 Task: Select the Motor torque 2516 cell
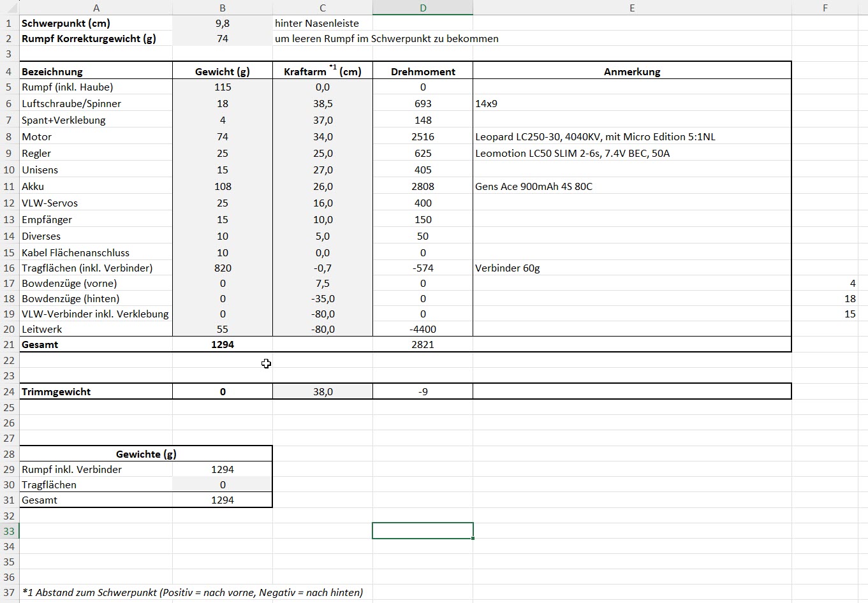pos(423,136)
